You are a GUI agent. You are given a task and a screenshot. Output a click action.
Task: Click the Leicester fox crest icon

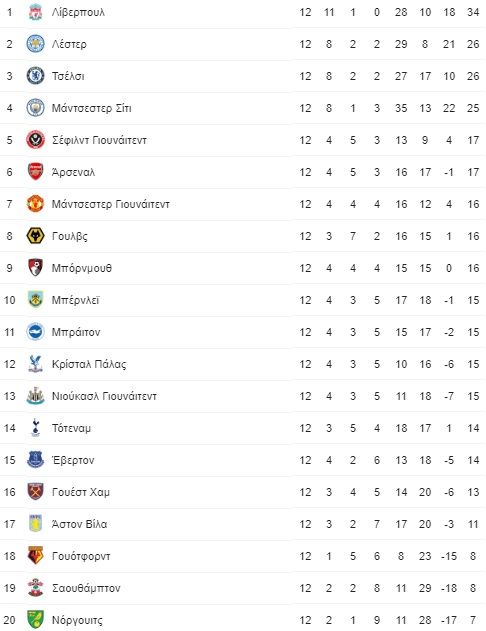35,44
